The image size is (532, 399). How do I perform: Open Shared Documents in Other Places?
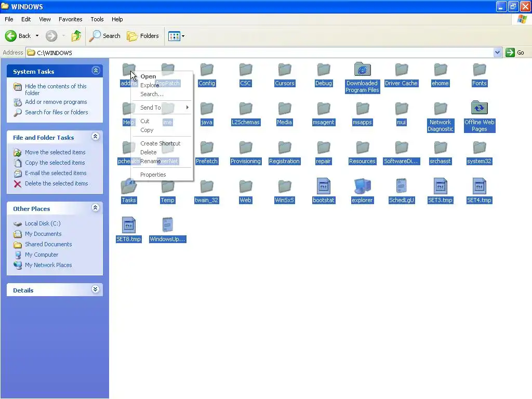[48, 244]
